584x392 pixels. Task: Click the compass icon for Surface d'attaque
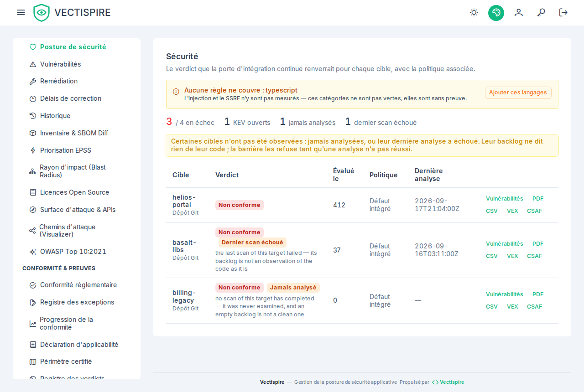(x=33, y=210)
